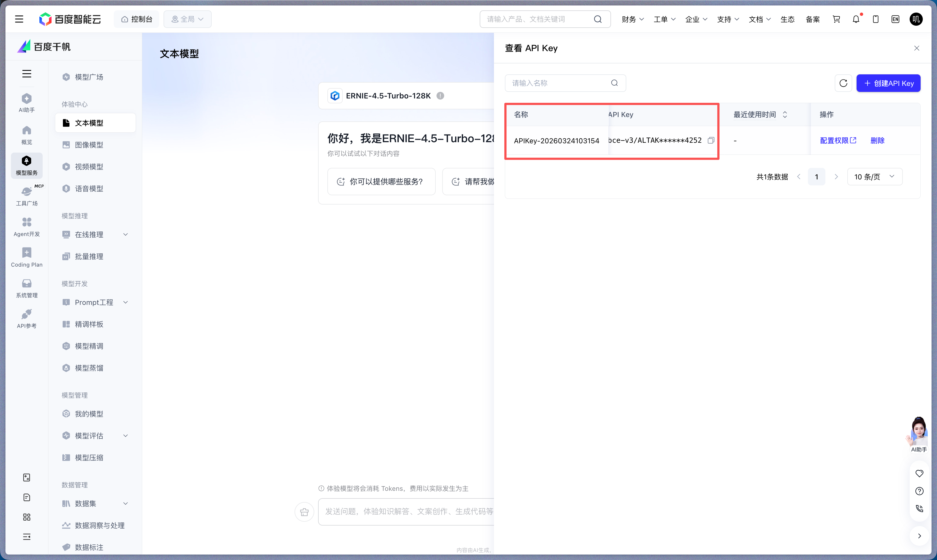Copy the API Key using the copy icon
This screenshot has width=937, height=560.
[711, 140]
